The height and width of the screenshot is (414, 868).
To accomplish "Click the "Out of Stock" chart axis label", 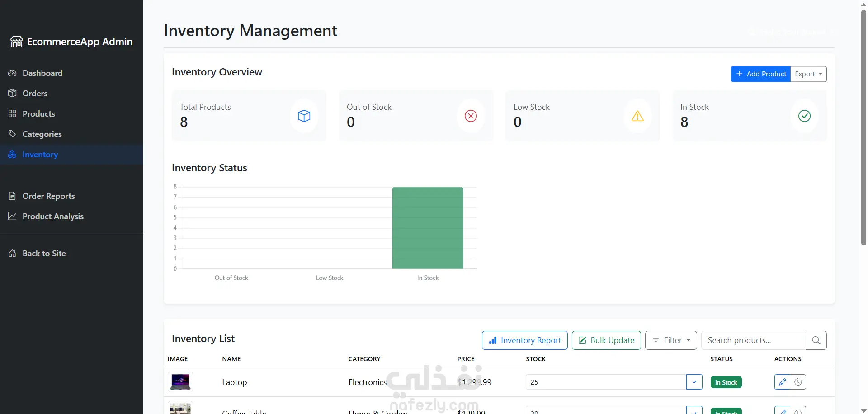I will coord(231,278).
